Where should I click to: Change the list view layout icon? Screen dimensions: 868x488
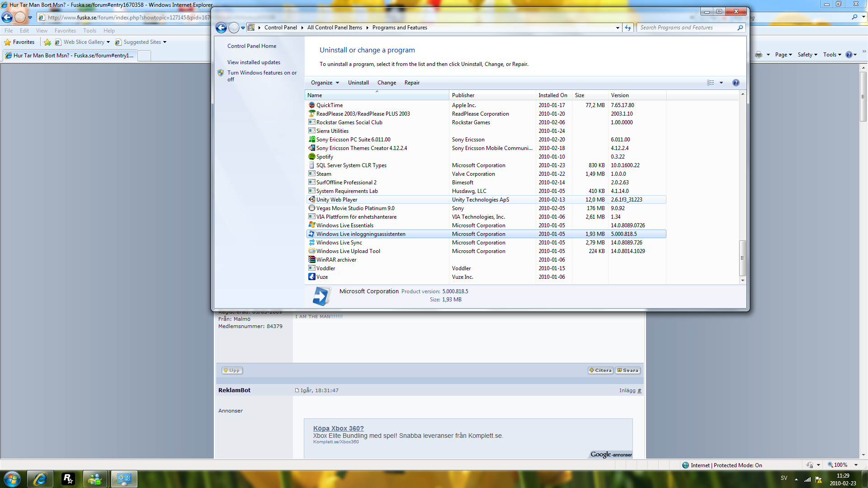(x=711, y=83)
